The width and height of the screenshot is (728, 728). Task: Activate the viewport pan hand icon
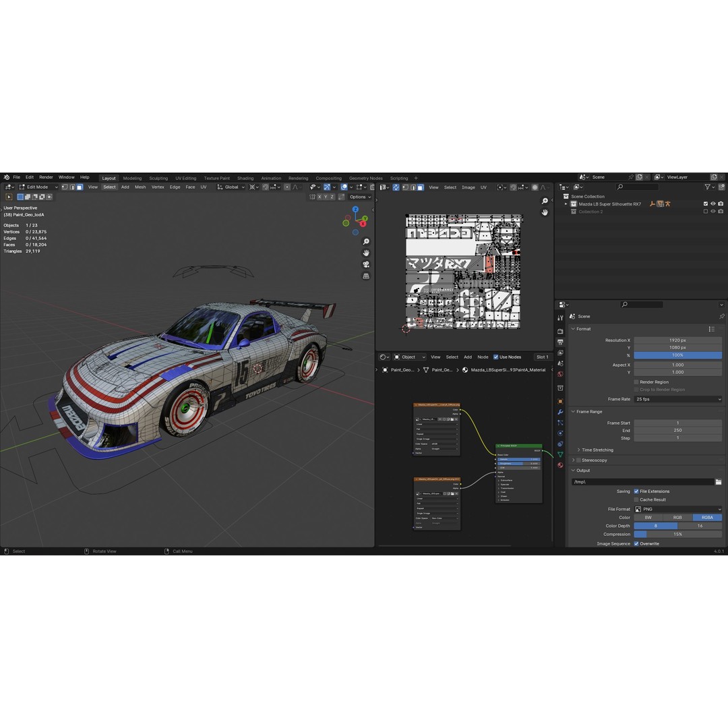366,253
